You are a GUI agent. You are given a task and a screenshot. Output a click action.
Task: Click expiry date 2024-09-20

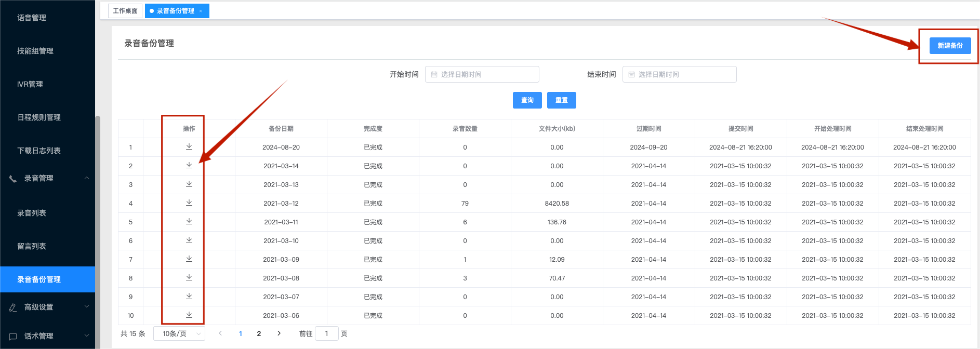tap(649, 147)
